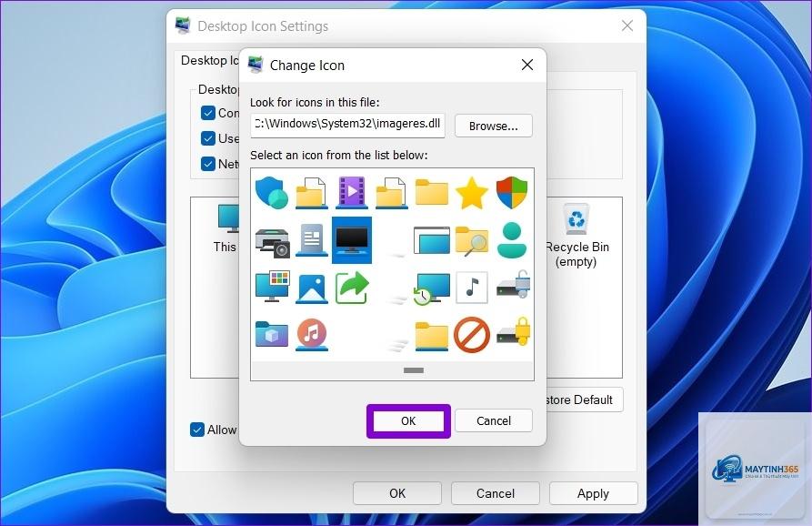
Task: Select the folder icon beside the prohibited sign
Action: point(431,336)
